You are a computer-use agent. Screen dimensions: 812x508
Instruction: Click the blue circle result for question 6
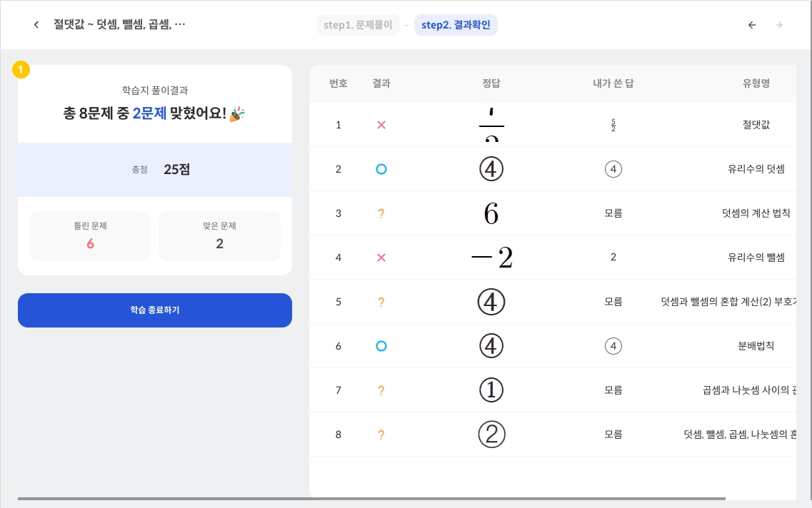tap(381, 346)
